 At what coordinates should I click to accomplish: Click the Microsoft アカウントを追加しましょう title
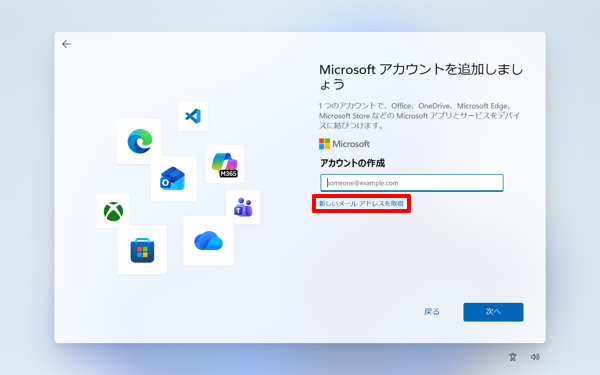(x=421, y=77)
